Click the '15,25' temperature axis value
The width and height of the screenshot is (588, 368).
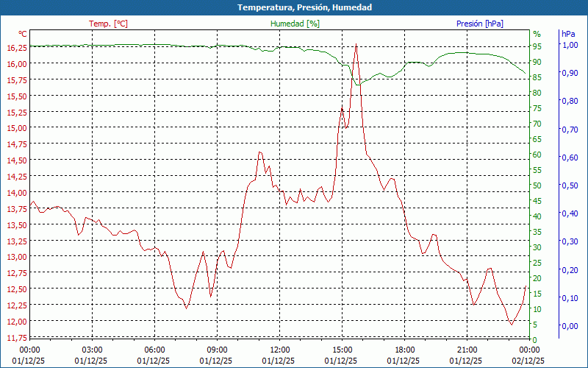pos(17,113)
